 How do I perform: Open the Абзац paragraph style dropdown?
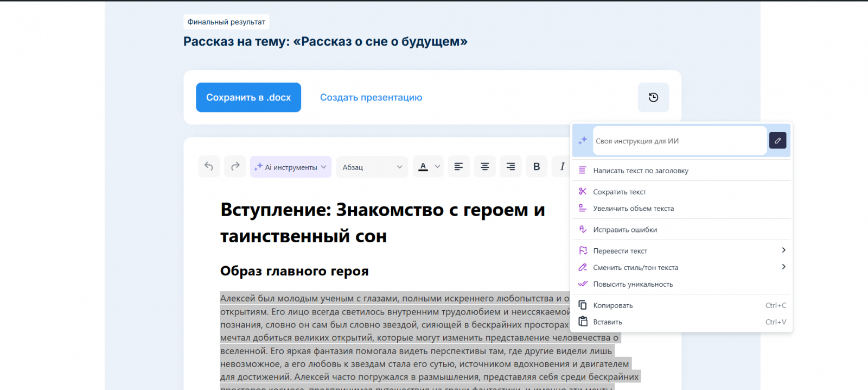point(372,167)
